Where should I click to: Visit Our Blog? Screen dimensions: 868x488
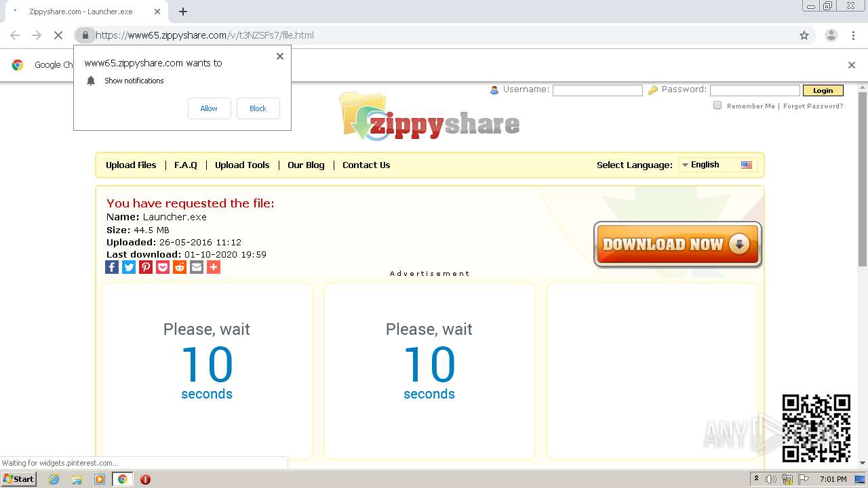coord(306,165)
